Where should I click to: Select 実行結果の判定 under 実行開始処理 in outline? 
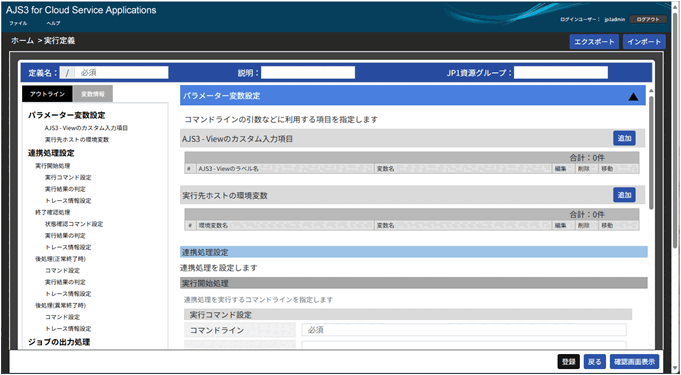65,189
